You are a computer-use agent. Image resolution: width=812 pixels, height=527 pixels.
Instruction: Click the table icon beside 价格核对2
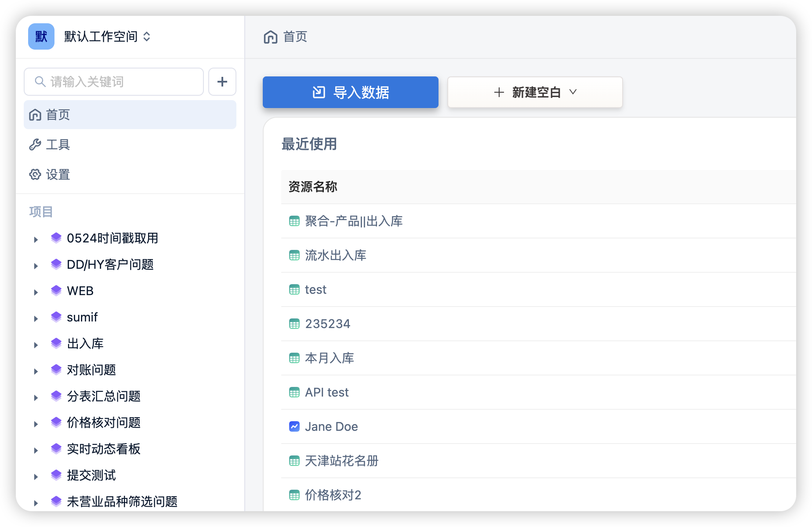tap(294, 495)
